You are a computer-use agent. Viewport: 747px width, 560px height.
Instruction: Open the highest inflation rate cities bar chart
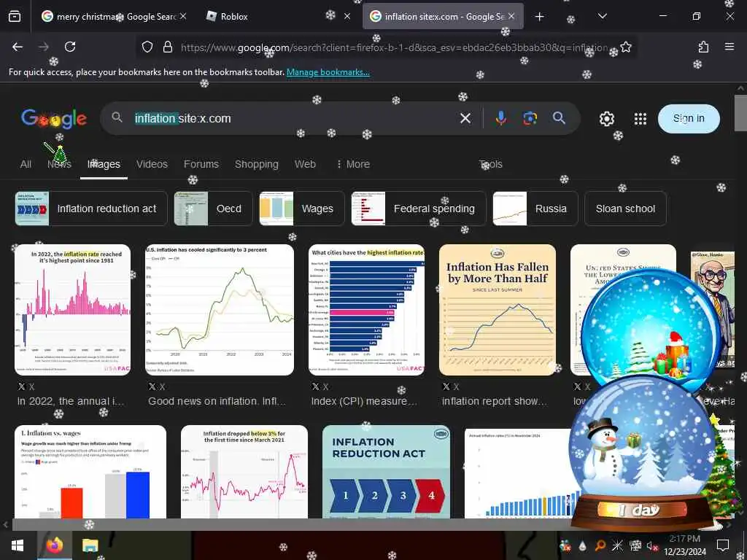click(366, 309)
